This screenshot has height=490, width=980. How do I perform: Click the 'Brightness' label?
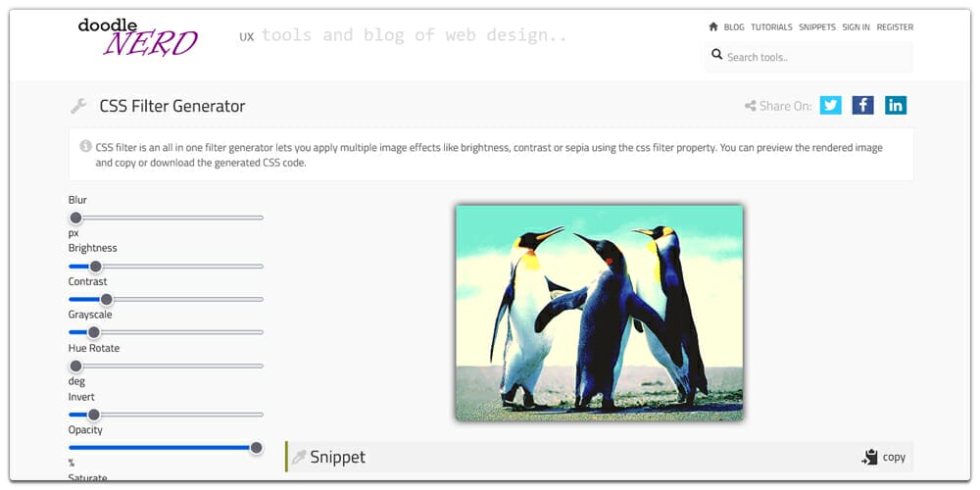click(92, 248)
